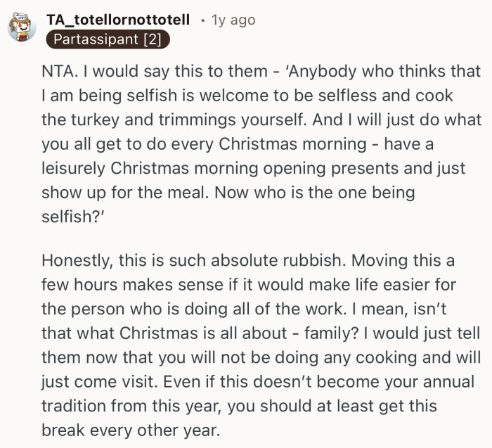Click the commenter's avatar image
492x448 pixels.
click(22, 29)
